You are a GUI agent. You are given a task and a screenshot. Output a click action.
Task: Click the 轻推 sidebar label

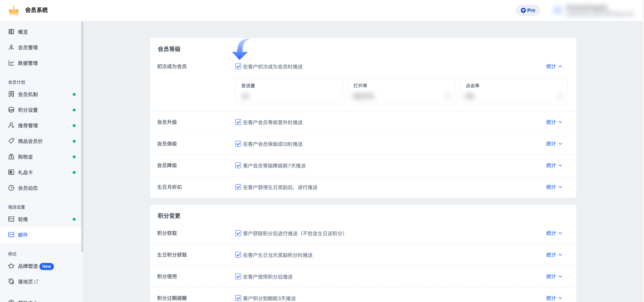pos(23,219)
